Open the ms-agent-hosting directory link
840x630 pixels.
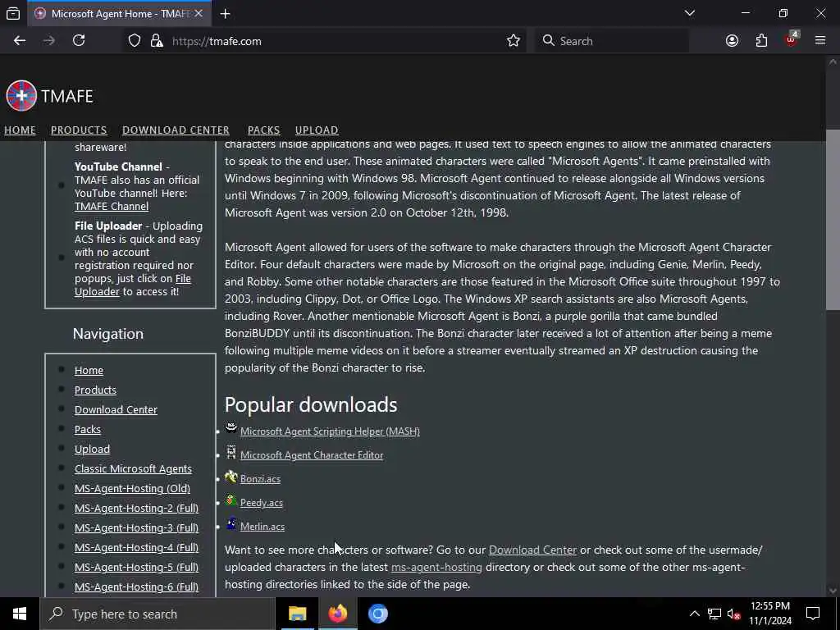click(x=436, y=568)
